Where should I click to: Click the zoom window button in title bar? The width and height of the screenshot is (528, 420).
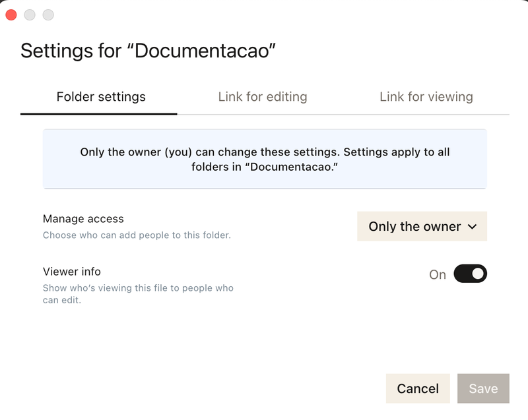(x=48, y=15)
